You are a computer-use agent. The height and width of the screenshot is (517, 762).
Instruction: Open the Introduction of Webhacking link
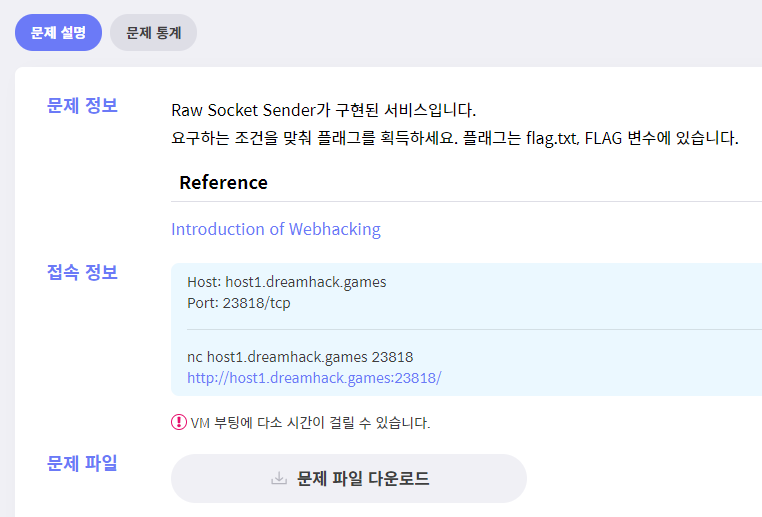276,229
